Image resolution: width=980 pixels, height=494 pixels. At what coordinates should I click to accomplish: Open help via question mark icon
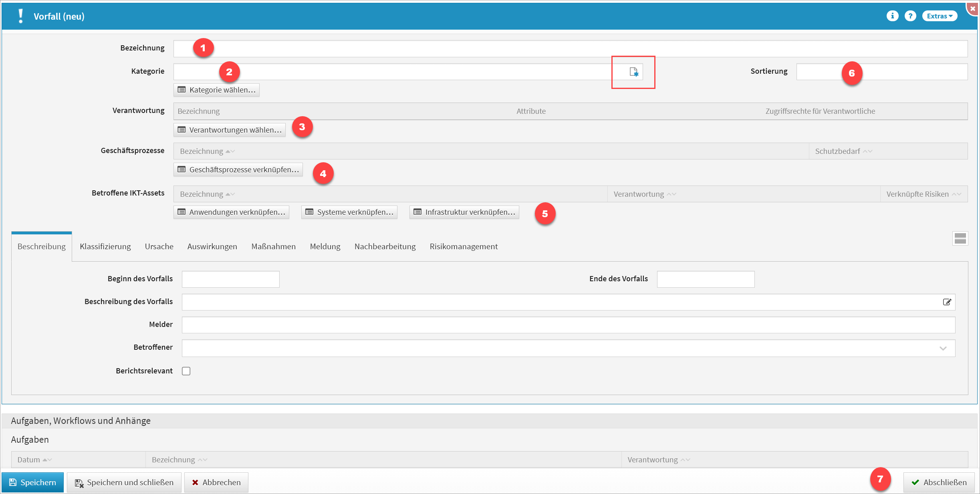click(x=910, y=16)
